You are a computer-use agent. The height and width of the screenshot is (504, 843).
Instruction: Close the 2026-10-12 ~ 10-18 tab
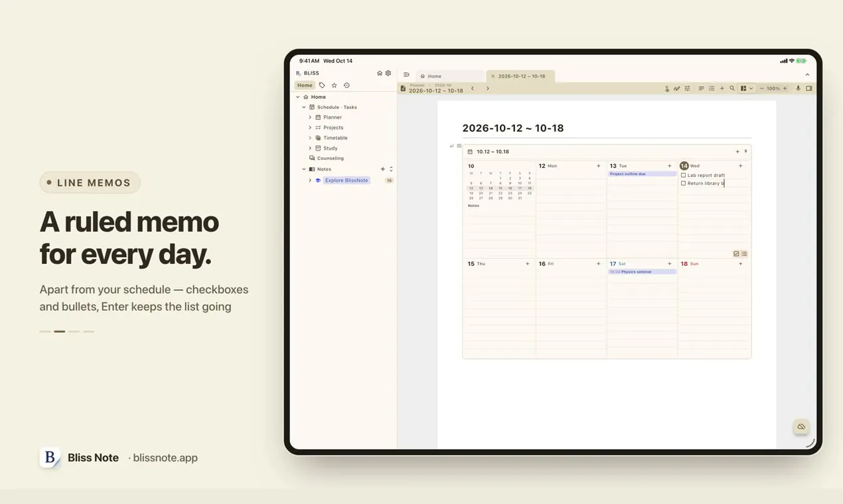pos(493,76)
